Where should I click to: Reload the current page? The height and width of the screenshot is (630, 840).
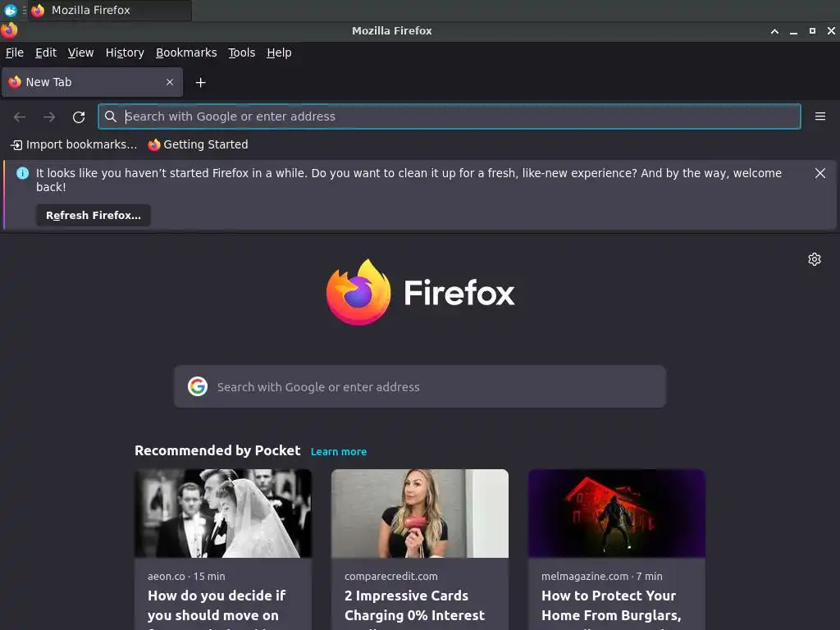pos(79,116)
